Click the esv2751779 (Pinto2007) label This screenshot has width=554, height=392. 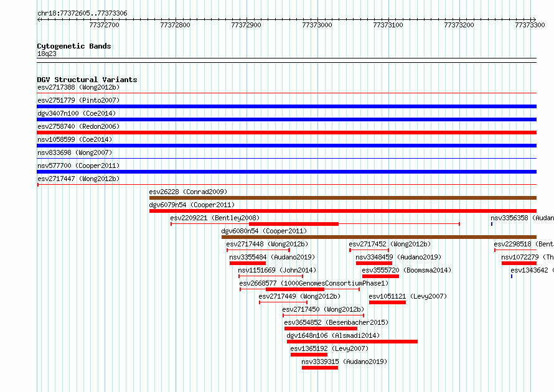(78, 100)
